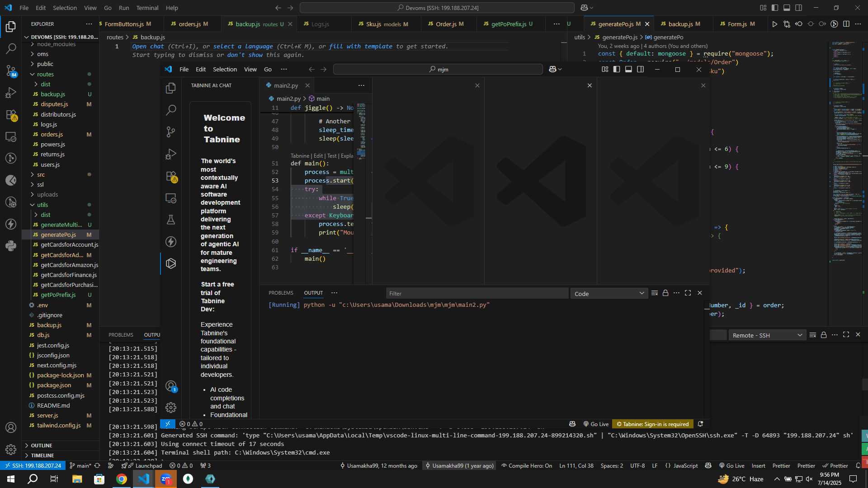Split editor right in Devoms editor toolbar
The width and height of the screenshot is (868, 488).
pyautogui.click(x=846, y=24)
